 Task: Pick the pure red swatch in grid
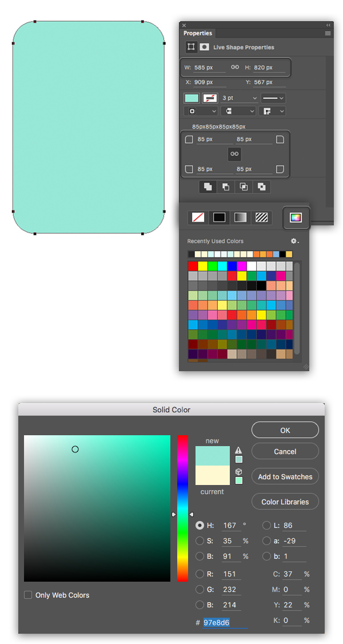pyautogui.click(x=193, y=266)
